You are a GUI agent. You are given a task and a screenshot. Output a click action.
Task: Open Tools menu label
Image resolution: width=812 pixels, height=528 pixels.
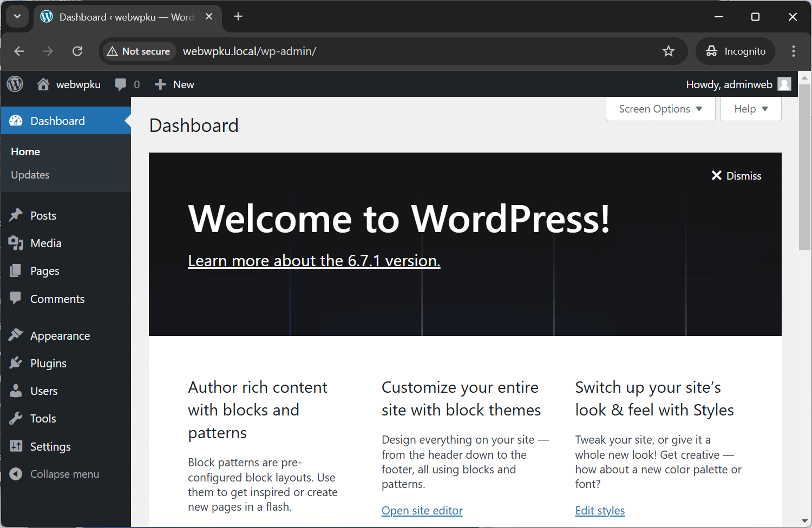point(43,419)
